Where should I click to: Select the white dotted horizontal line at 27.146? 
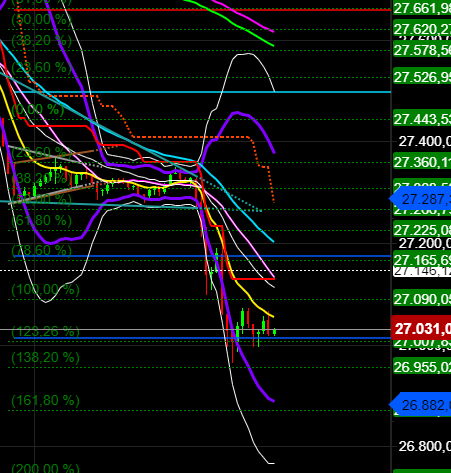(x=195, y=270)
